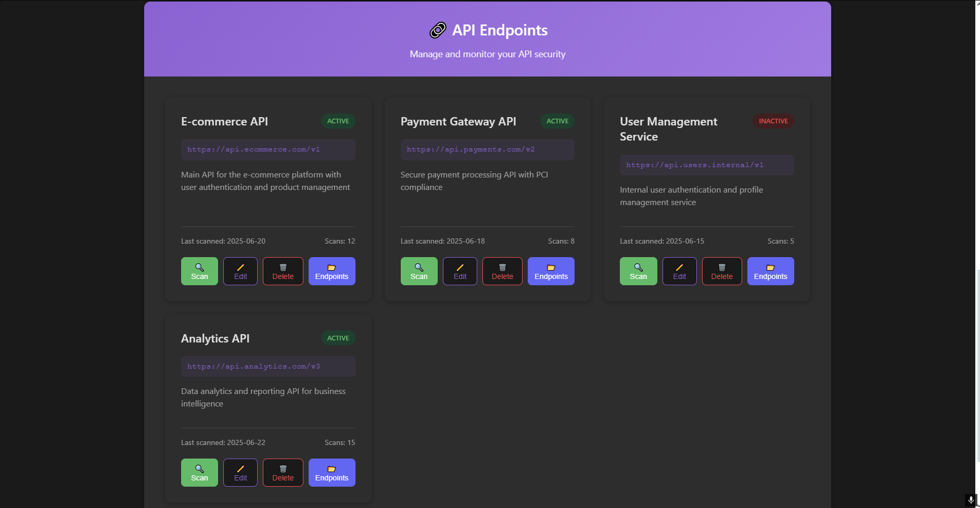This screenshot has width=980, height=508.
Task: Open Endpoints for E-commerce API
Action: (x=332, y=271)
